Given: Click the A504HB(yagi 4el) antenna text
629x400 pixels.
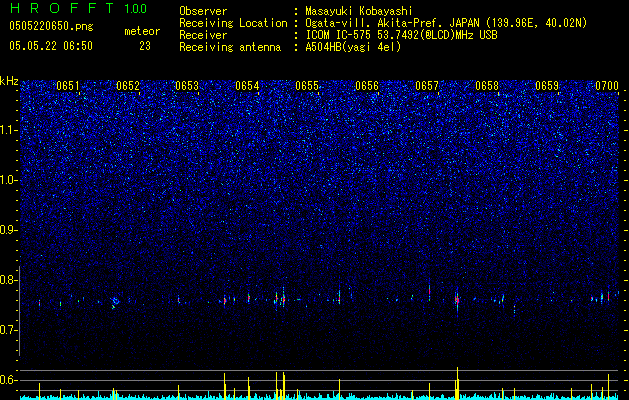Looking at the screenshot, I should click(x=353, y=47).
